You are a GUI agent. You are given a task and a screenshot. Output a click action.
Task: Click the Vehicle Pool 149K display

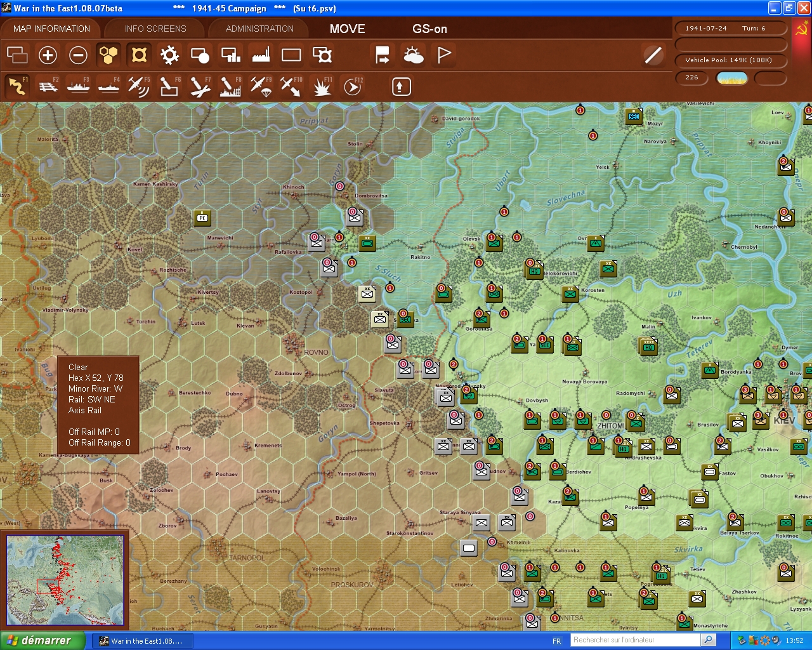[x=731, y=60]
